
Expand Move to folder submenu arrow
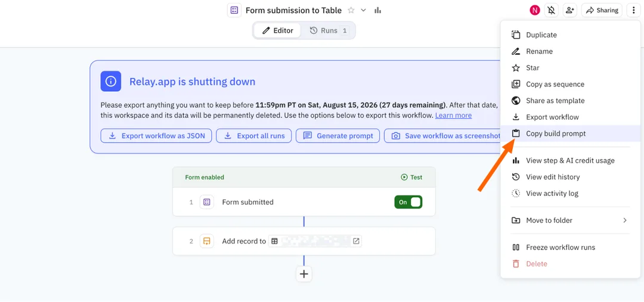pos(625,220)
